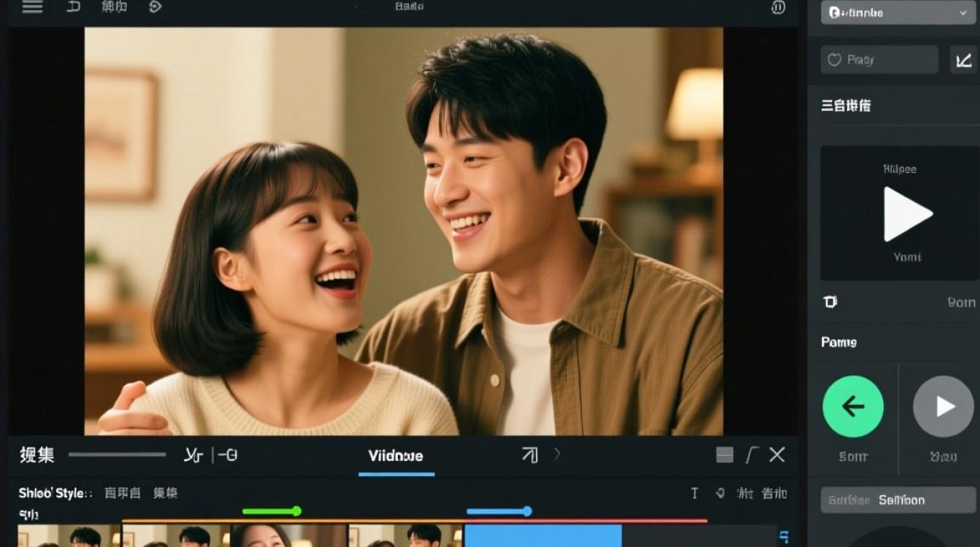Screen dimensions: 980x547
Task: Switch to the Viidnoue tab
Action: pyautogui.click(x=396, y=456)
